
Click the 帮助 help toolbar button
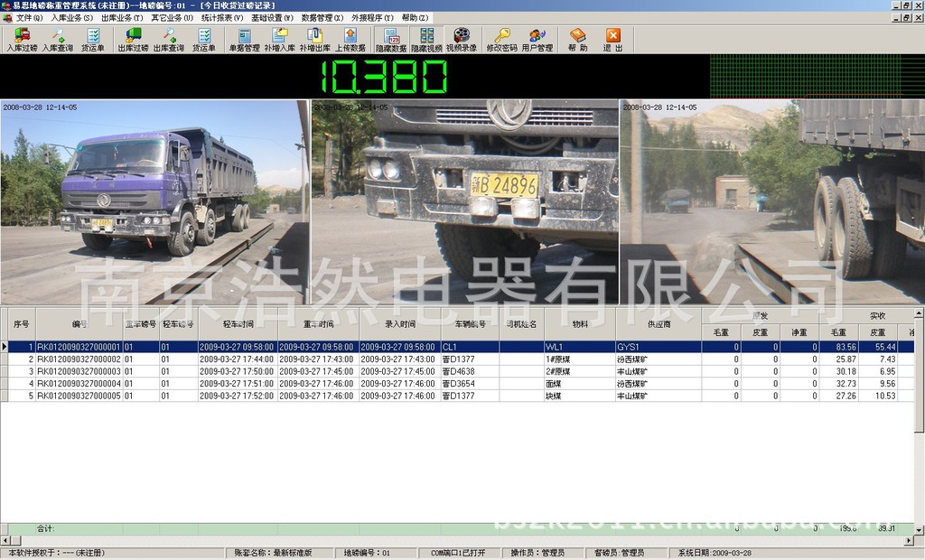pos(577,40)
